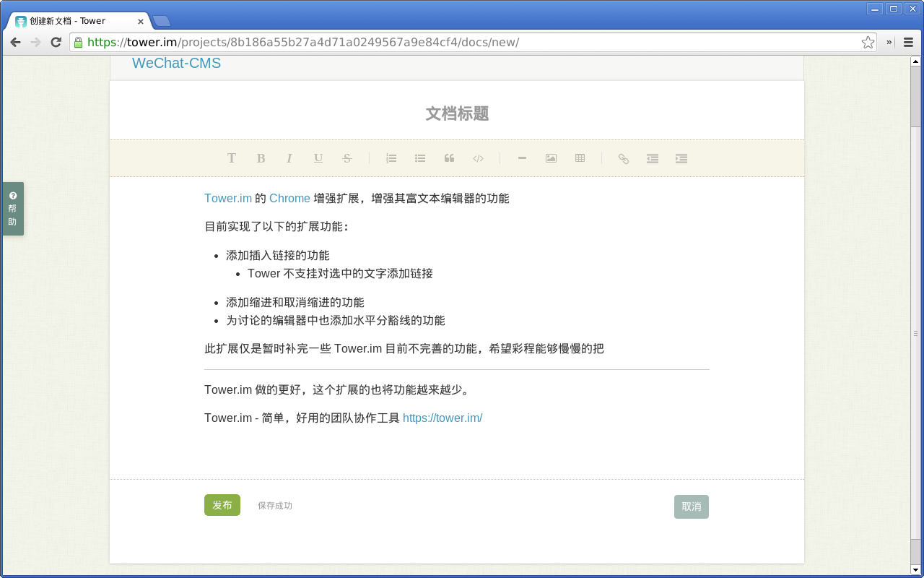Click the 保存成功 status text
Image resolution: width=924 pixels, height=578 pixels.
pyautogui.click(x=275, y=506)
